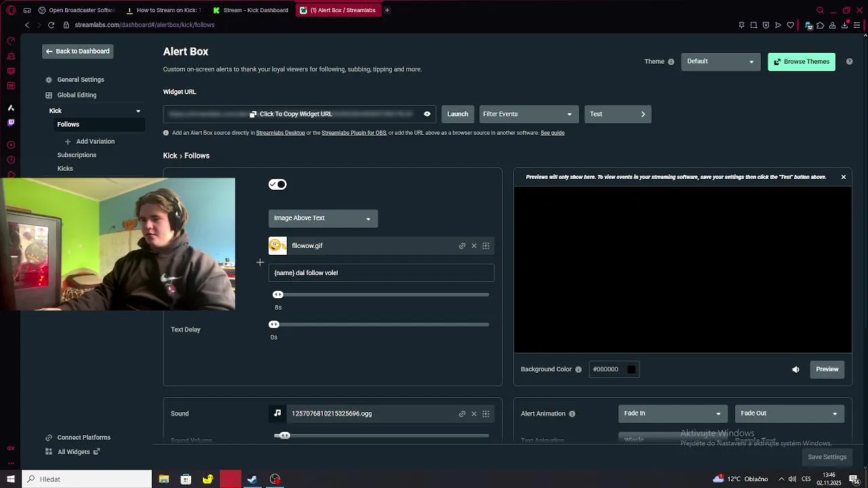This screenshot has width=868, height=488.
Task: Open media gallery for the sound file
Action: (x=486, y=414)
